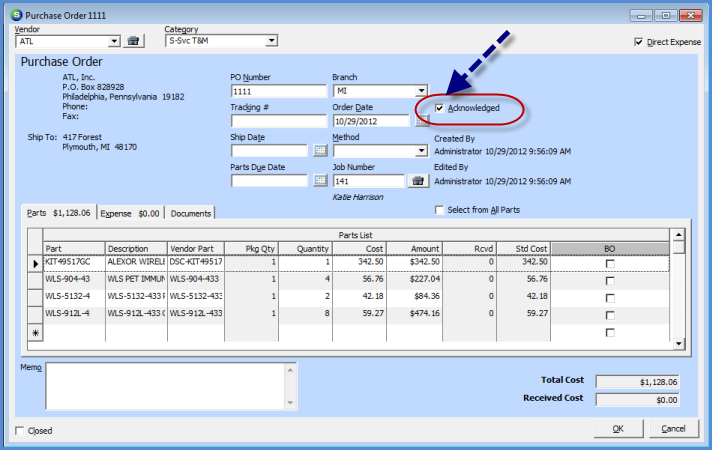Click the Std Cost column header
The width and height of the screenshot is (712, 450).
point(524,249)
